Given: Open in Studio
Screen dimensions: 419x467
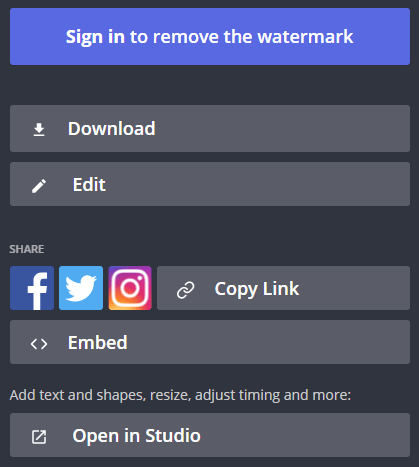Looking at the screenshot, I should coord(210,435).
